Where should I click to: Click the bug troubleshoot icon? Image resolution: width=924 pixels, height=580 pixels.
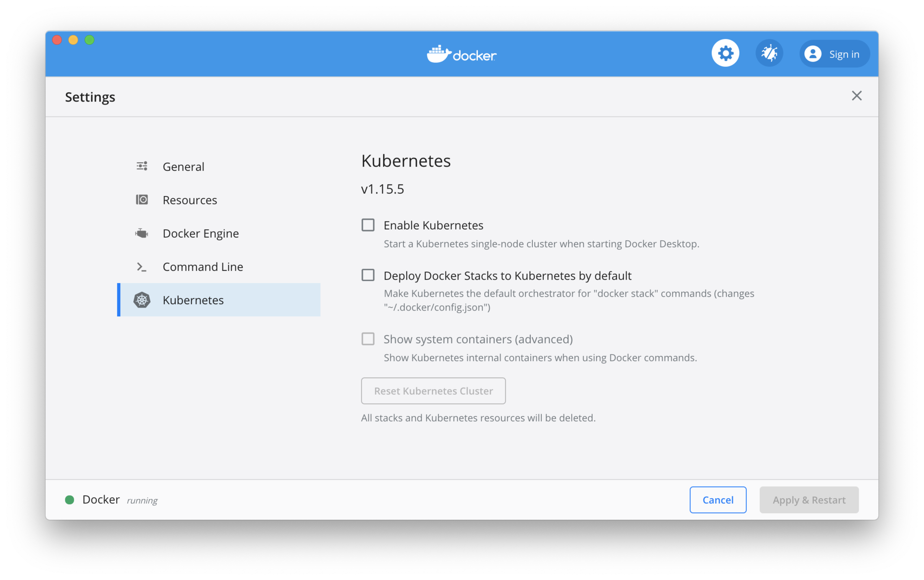[x=769, y=53]
